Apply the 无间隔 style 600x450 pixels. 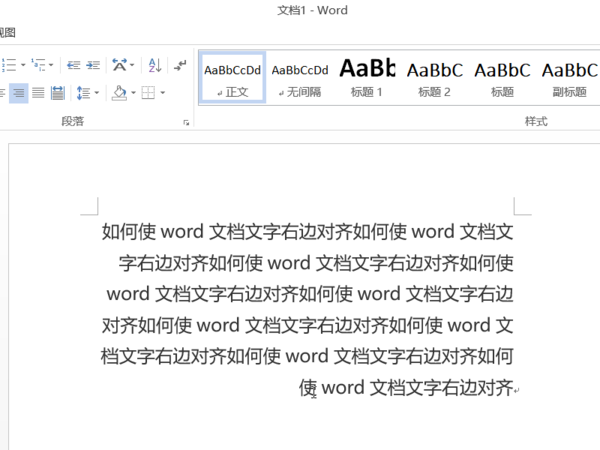pyautogui.click(x=300, y=78)
